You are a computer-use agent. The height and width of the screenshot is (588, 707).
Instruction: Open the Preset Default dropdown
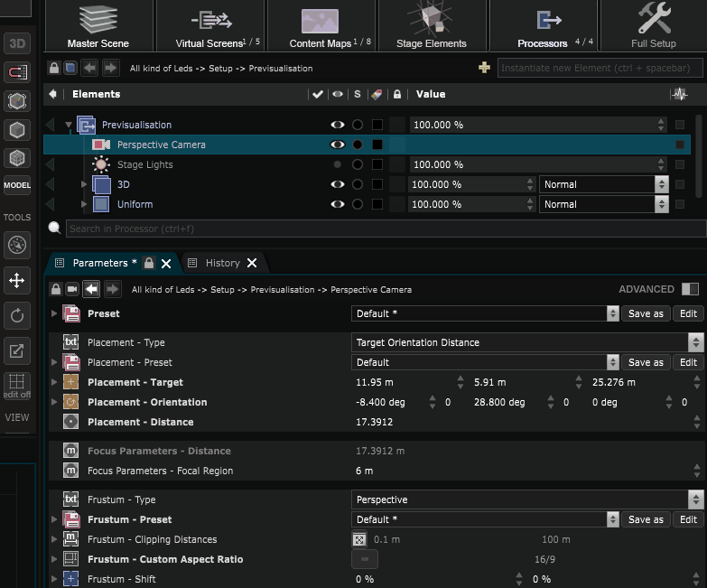click(485, 313)
